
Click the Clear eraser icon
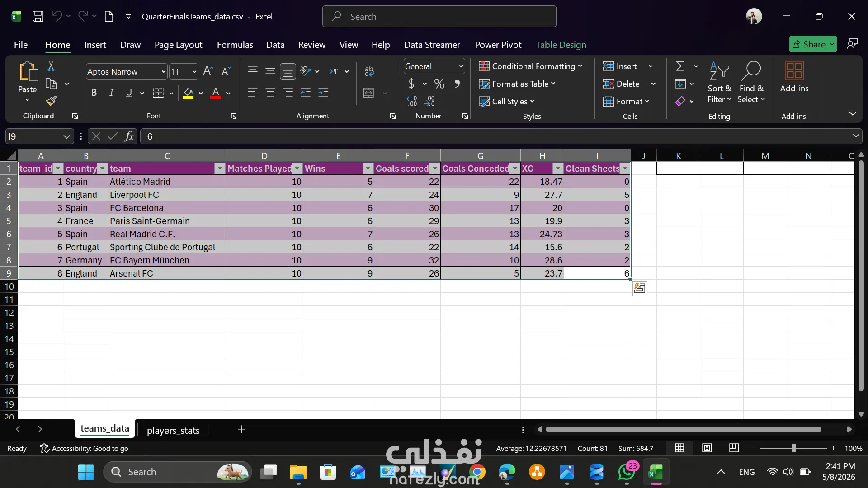coord(680,101)
